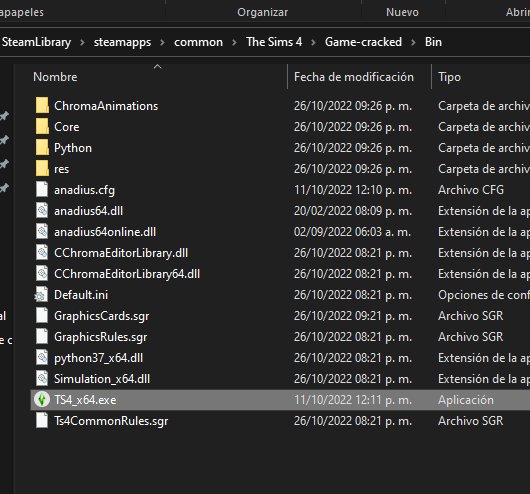This screenshot has height=494, width=530.
Task: Click the CChromaEditorLibrary64.dll file icon
Action: pos(42,273)
